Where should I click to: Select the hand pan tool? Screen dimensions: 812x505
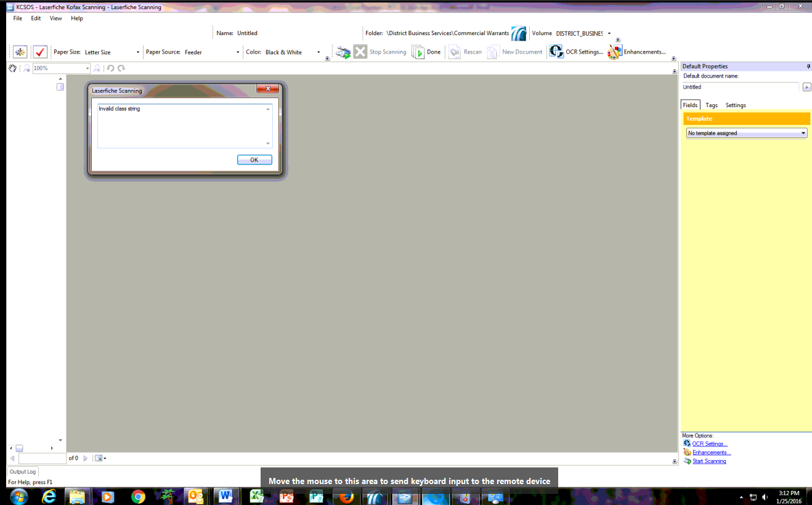(x=12, y=68)
